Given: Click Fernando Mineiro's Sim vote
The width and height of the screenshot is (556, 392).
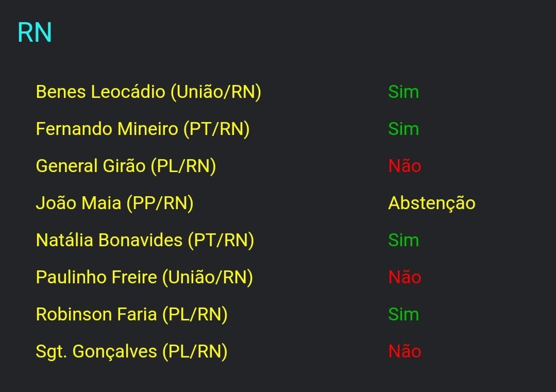Looking at the screenshot, I should click(x=403, y=129).
